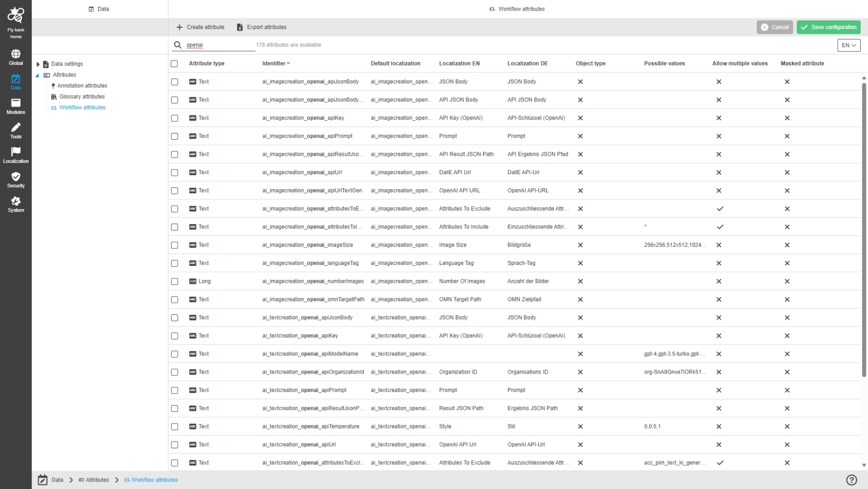Click the Save configuration checkmark icon
Screen dimensions: 868x489
pos(804,27)
